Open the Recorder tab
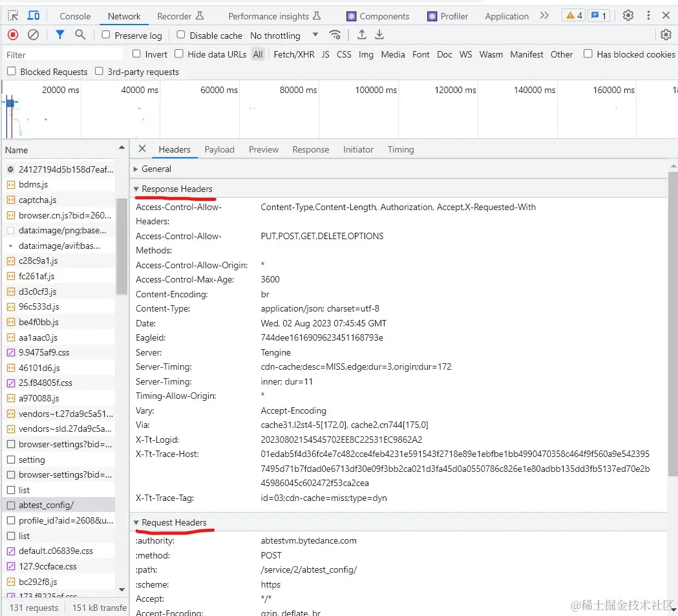The height and width of the screenshot is (616, 678). (x=180, y=16)
